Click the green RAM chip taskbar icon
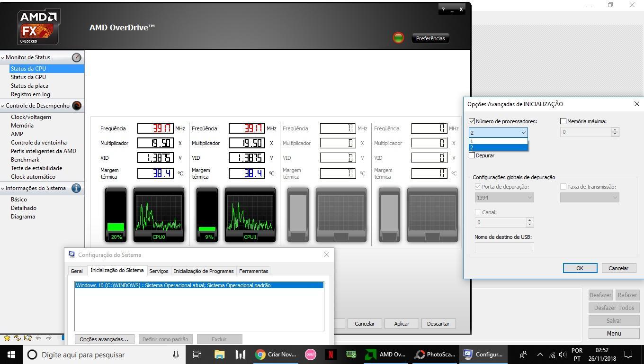 (351, 355)
